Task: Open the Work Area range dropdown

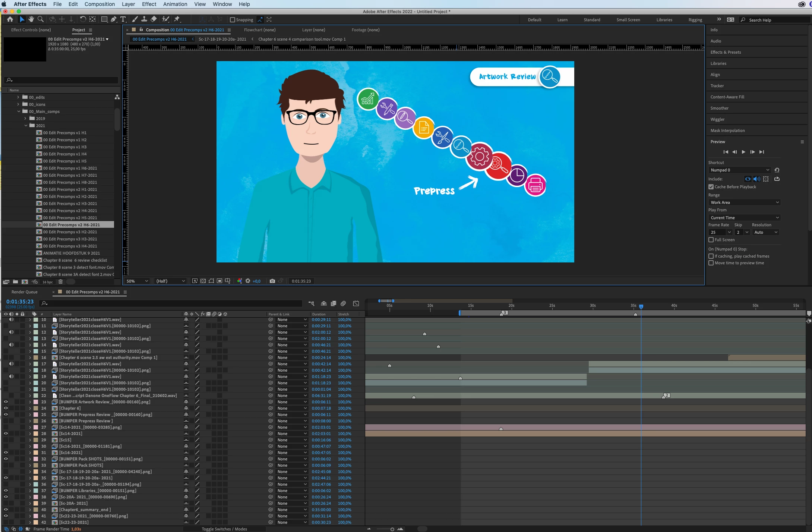Action: [744, 202]
